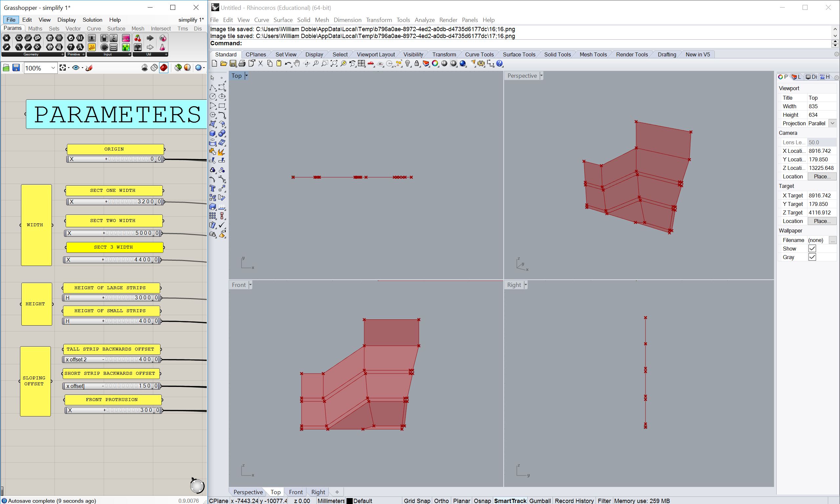Click the Camera Location Place button
This screenshot has height=504, width=840.
click(x=822, y=176)
